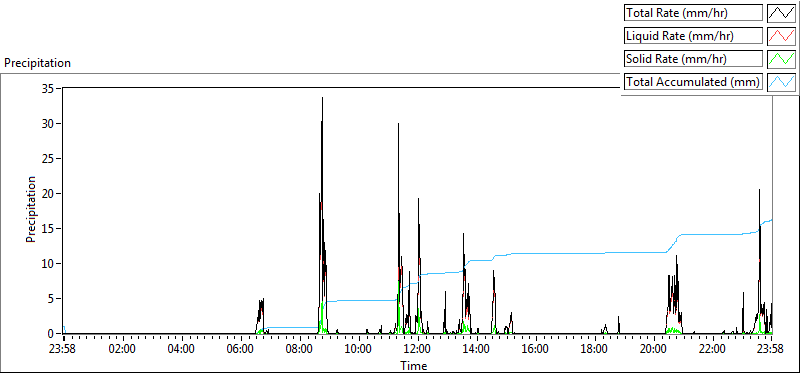Viewport: 800px width, 373px height.
Task: Click the ending 23:58 time label
Action: 770,350
